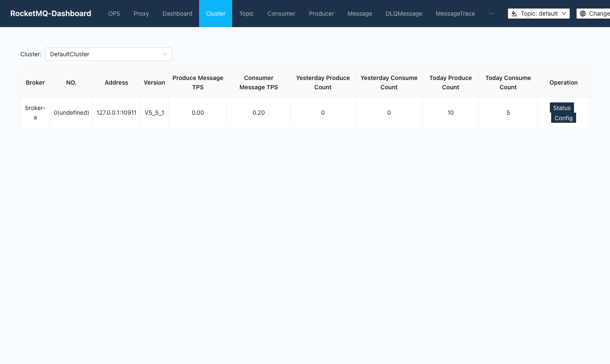
Task: Click the 0.00 produce TPS value
Action: pyautogui.click(x=198, y=113)
